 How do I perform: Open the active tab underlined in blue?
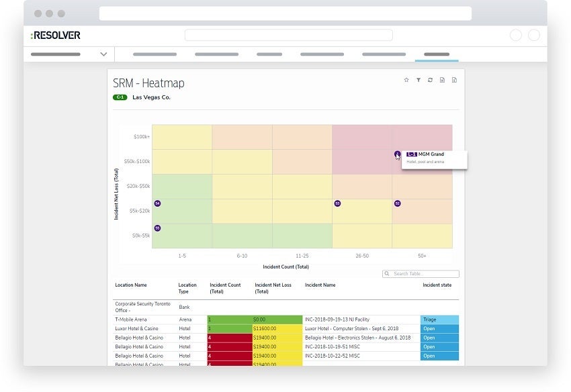pyautogui.click(x=437, y=54)
